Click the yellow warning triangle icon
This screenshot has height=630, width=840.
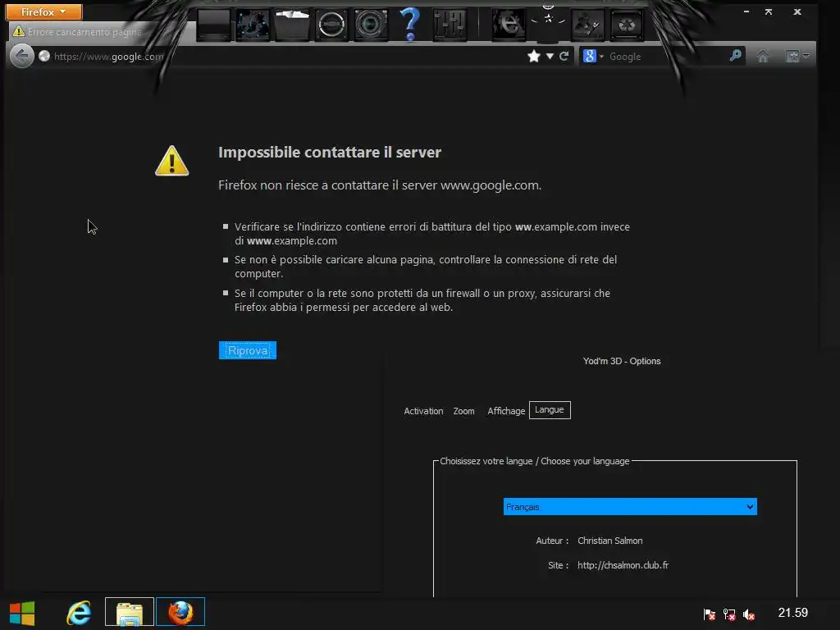[171, 161]
